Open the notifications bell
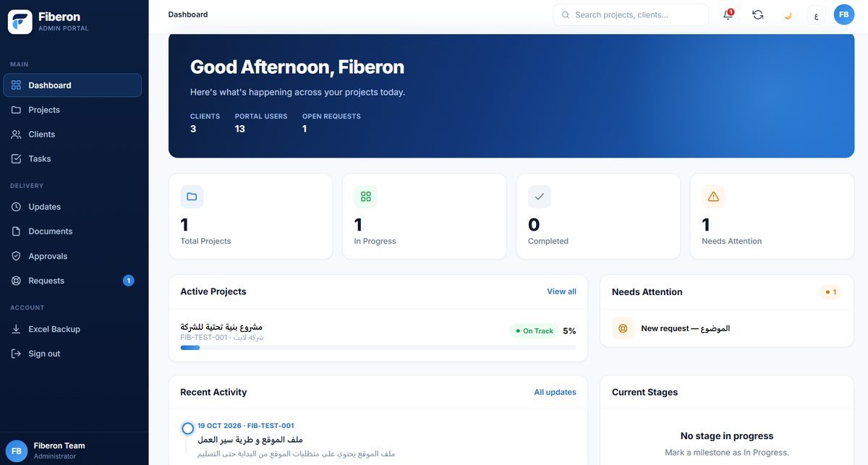Image resolution: width=868 pixels, height=465 pixels. pos(728,14)
